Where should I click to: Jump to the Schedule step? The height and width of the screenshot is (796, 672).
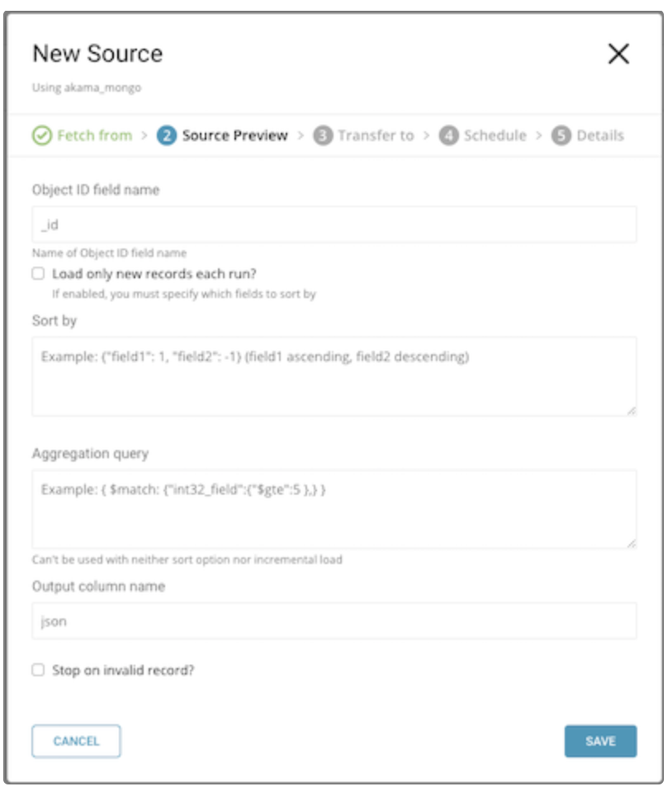coord(495,135)
